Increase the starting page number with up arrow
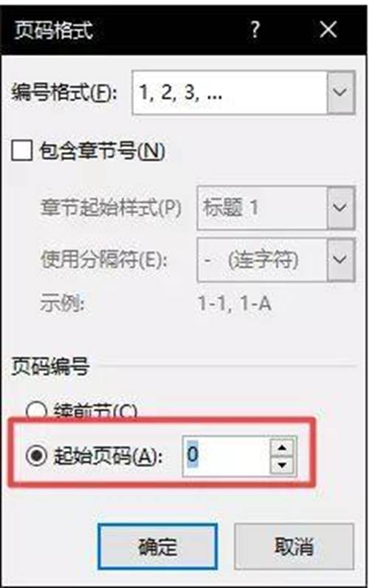This screenshot has width=369, height=588. coord(283,447)
